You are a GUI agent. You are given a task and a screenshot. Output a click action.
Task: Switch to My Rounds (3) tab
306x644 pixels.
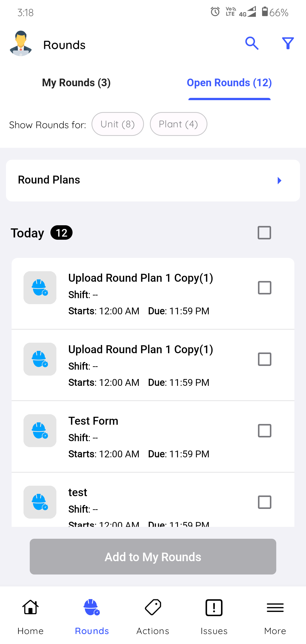pyautogui.click(x=76, y=83)
